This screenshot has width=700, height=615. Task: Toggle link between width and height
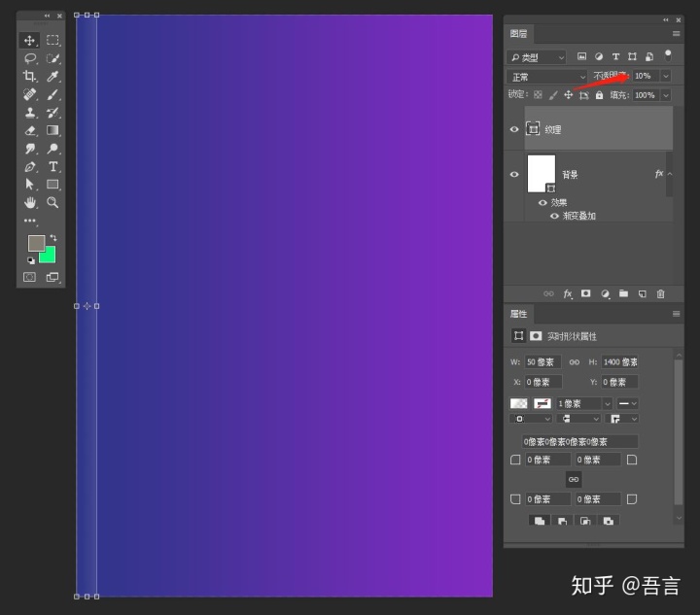(575, 362)
